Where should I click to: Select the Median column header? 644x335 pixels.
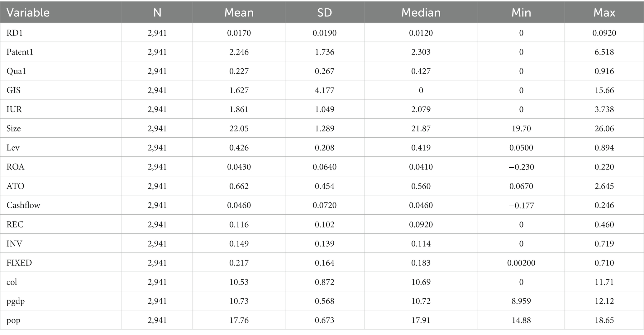421,12
